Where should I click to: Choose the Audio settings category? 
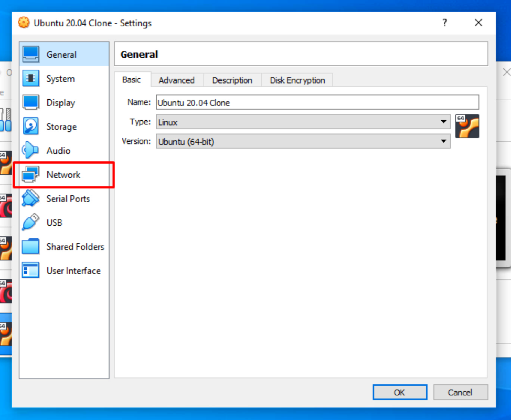64,150
